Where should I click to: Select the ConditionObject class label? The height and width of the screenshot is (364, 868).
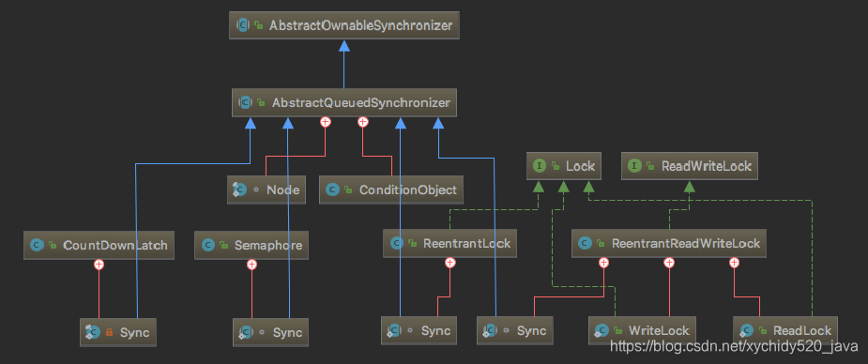(x=408, y=190)
